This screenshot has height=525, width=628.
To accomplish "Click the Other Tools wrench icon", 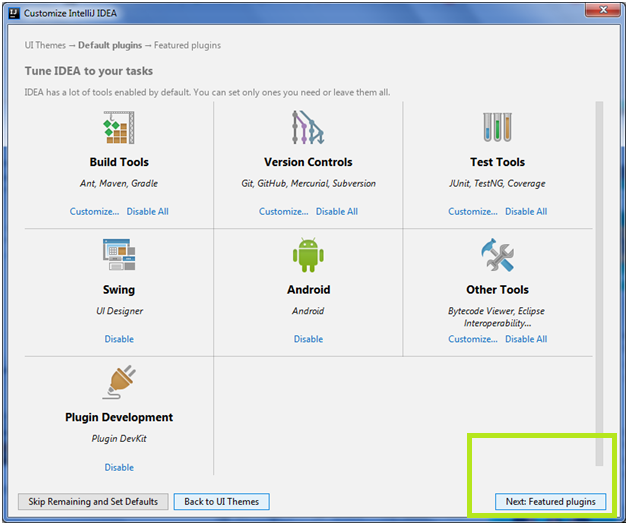I will click(x=497, y=255).
